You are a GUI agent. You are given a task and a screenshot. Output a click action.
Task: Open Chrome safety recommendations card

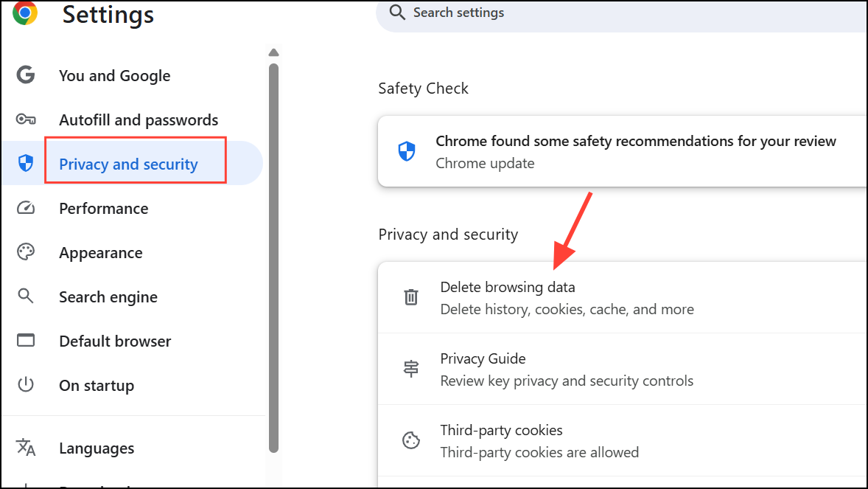tap(623, 151)
